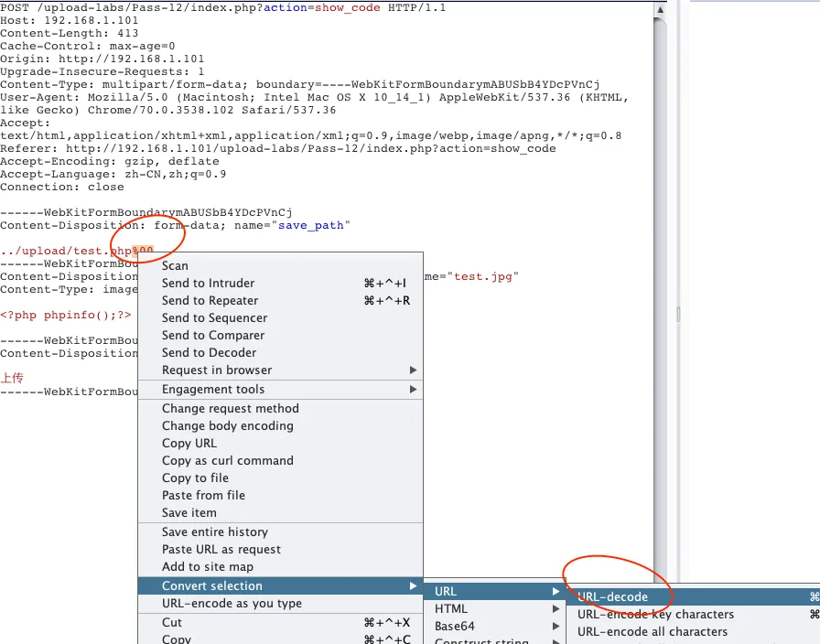820x644 pixels.
Task: Select Add to site map
Action: tap(208, 567)
